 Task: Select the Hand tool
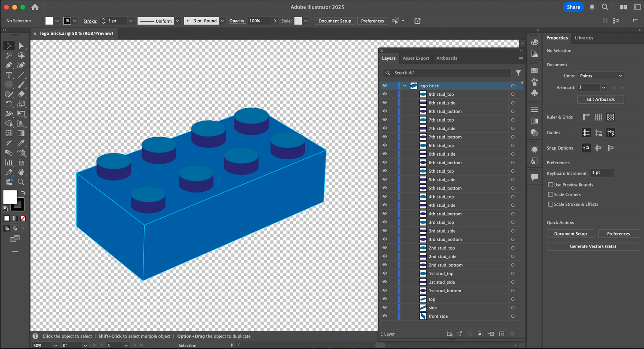point(21,172)
